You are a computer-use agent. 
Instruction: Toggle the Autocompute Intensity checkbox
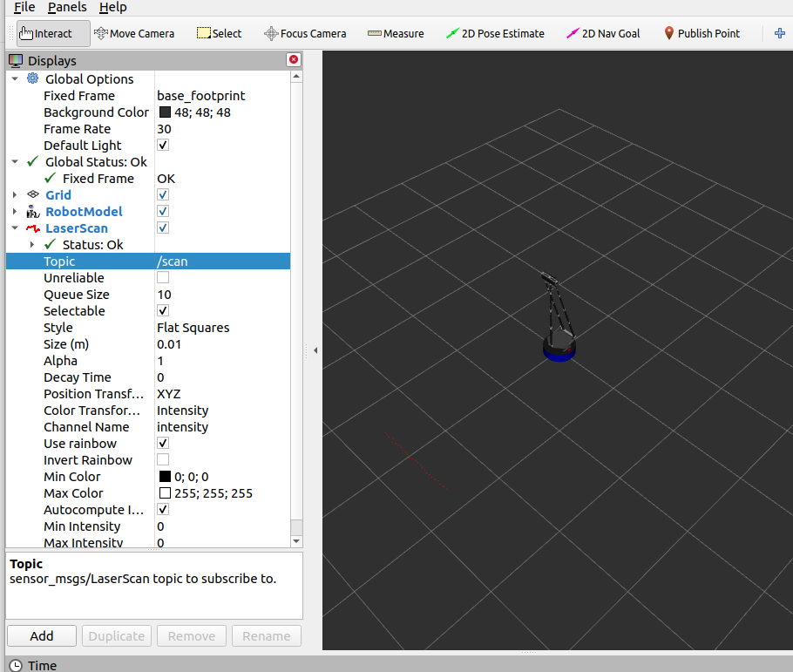[x=163, y=510]
